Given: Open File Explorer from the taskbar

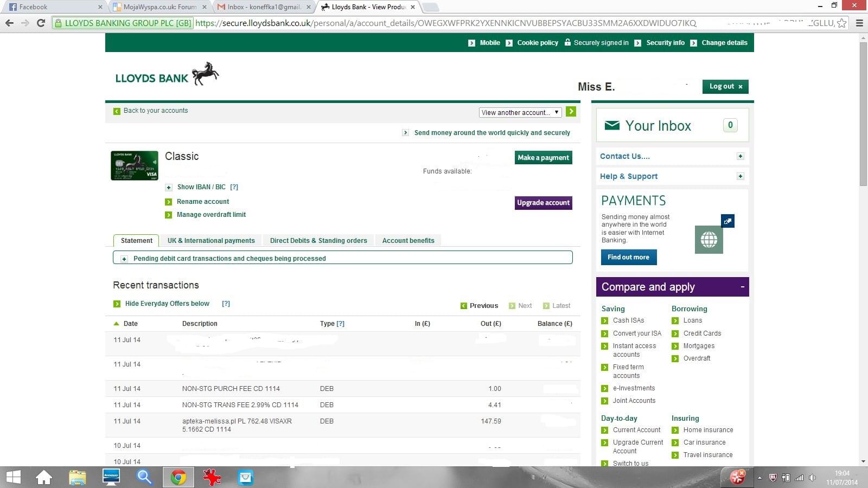Looking at the screenshot, I should tap(78, 477).
